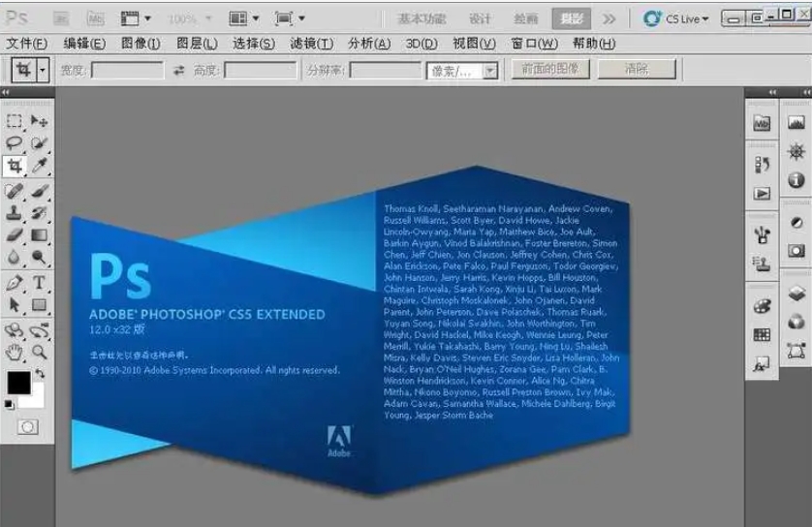Choose the Horizontal Type tool
This screenshot has width=812, height=527.
pos(39,283)
